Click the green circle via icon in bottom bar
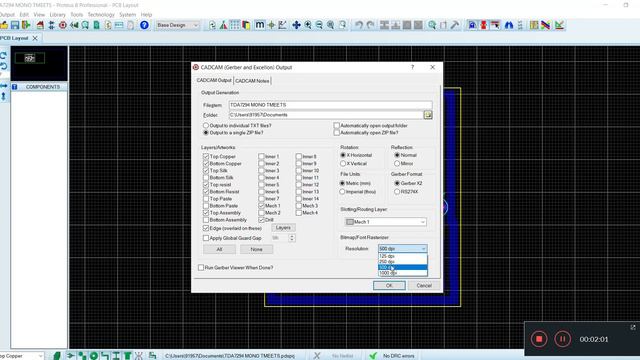This screenshot has width=640, height=360. point(93,356)
